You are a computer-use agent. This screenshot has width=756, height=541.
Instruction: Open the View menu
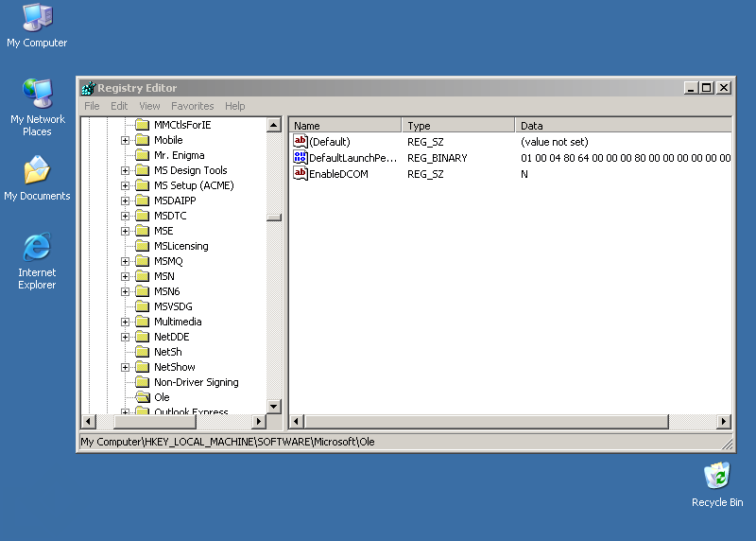click(149, 106)
